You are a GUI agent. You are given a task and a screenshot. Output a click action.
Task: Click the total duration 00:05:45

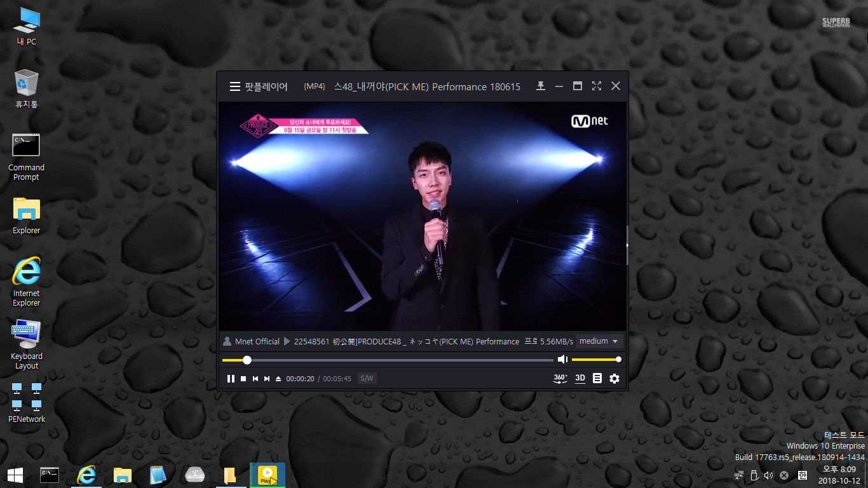(x=337, y=379)
